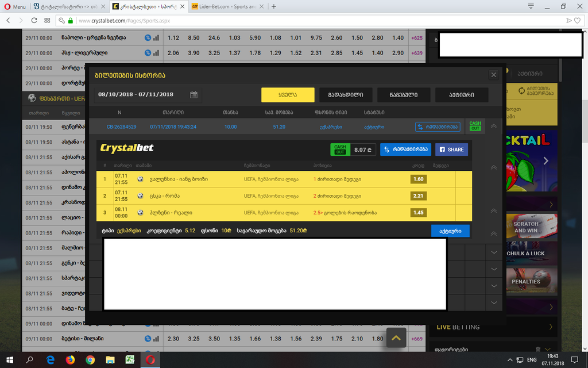Select the გადახდილი filter tab
The height and width of the screenshot is (368, 588).
pos(346,95)
